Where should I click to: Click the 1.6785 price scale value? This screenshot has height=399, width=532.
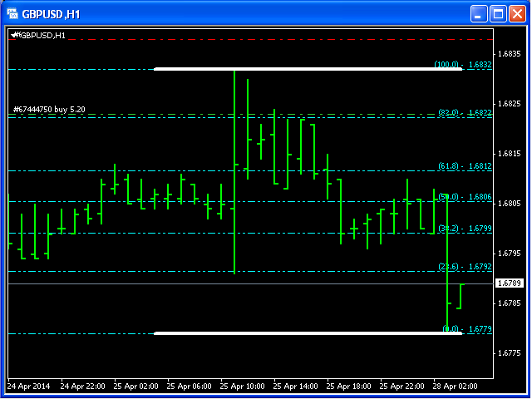pyautogui.click(x=509, y=303)
